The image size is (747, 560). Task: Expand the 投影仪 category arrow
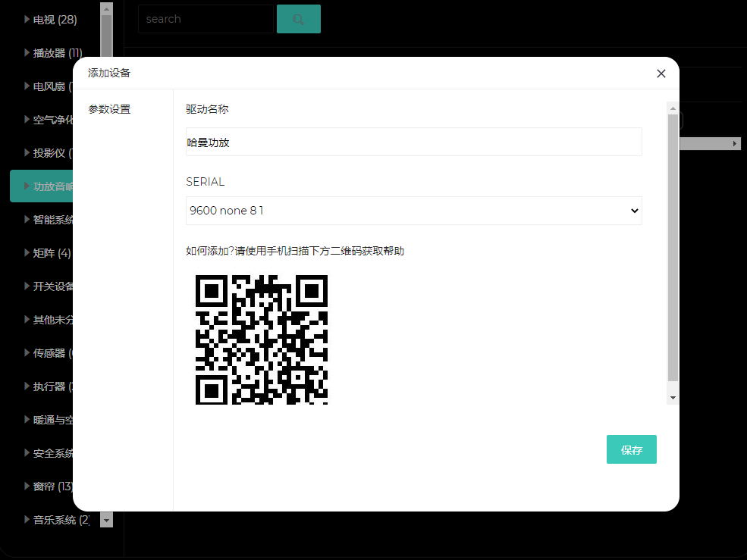point(27,152)
